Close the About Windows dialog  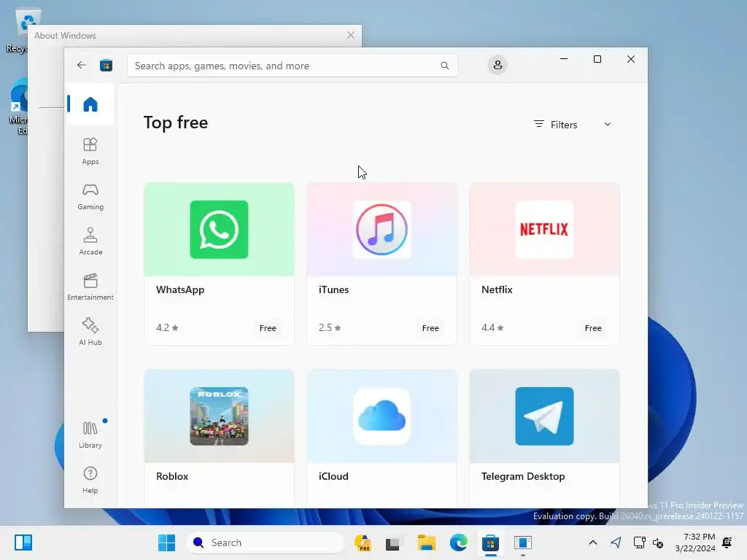click(x=351, y=35)
